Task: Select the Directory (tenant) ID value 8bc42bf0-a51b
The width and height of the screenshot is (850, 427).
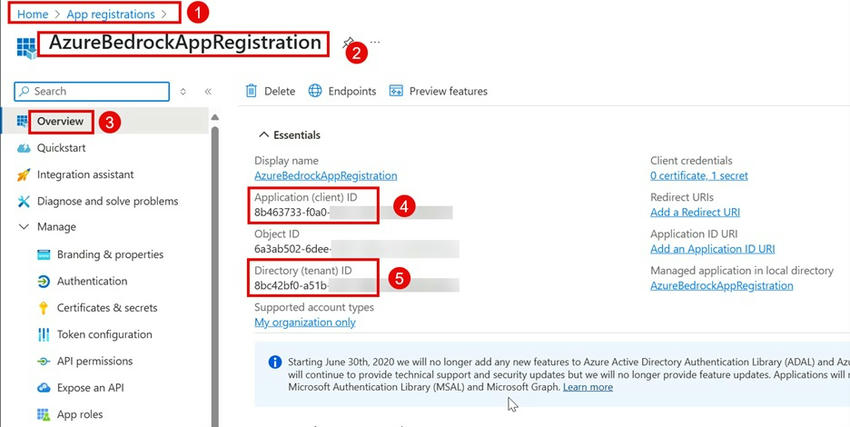Action: tap(291, 285)
